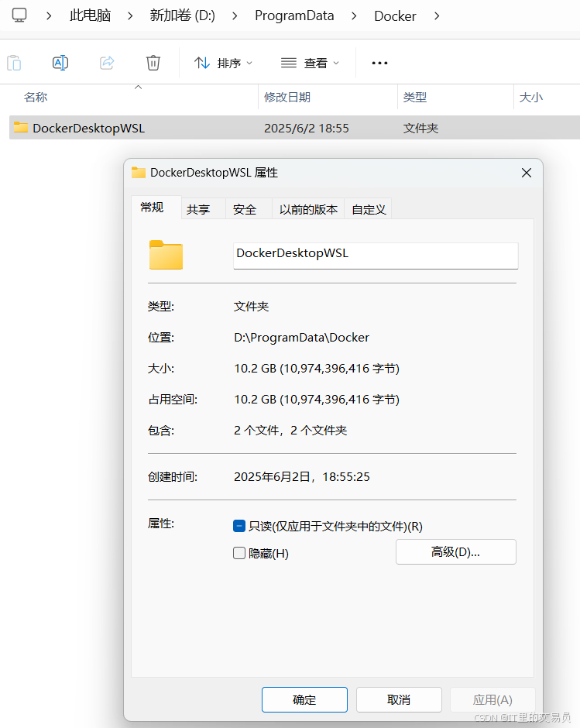Click the DockerDesktopWSL folder name field
The image size is (580, 728).
pyautogui.click(x=376, y=256)
